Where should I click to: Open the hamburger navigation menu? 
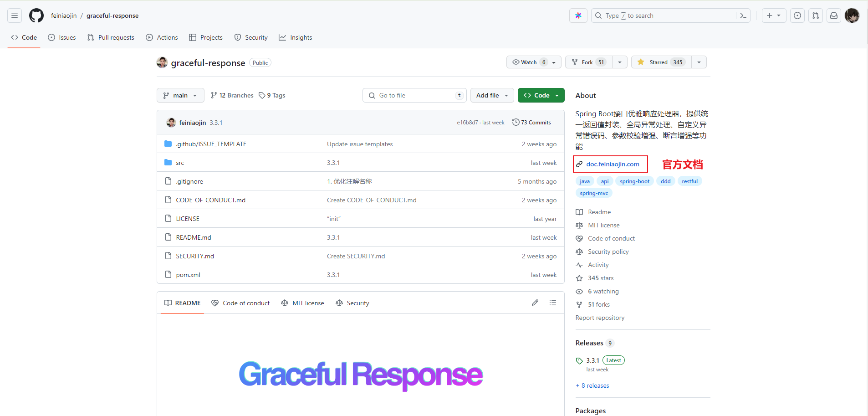(15, 15)
